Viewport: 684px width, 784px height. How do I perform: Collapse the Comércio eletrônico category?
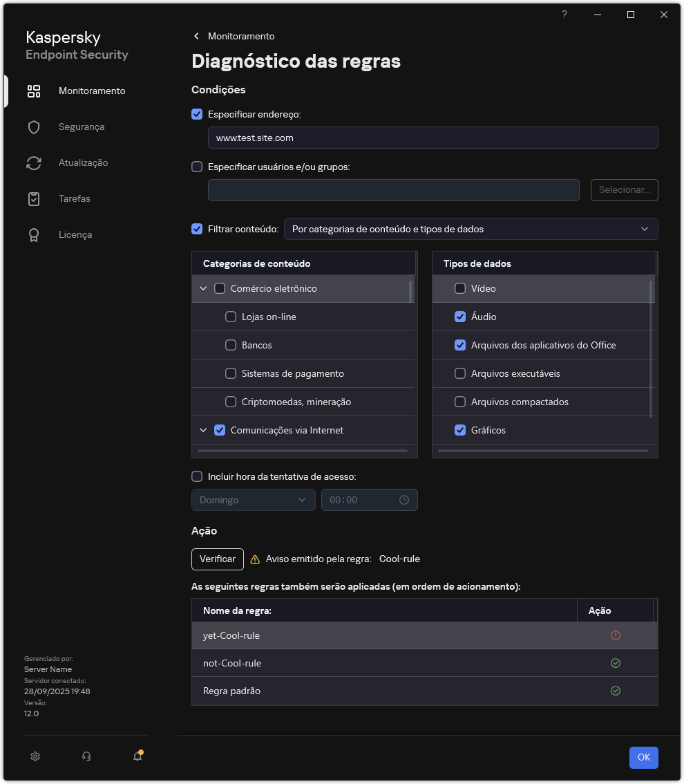point(203,288)
